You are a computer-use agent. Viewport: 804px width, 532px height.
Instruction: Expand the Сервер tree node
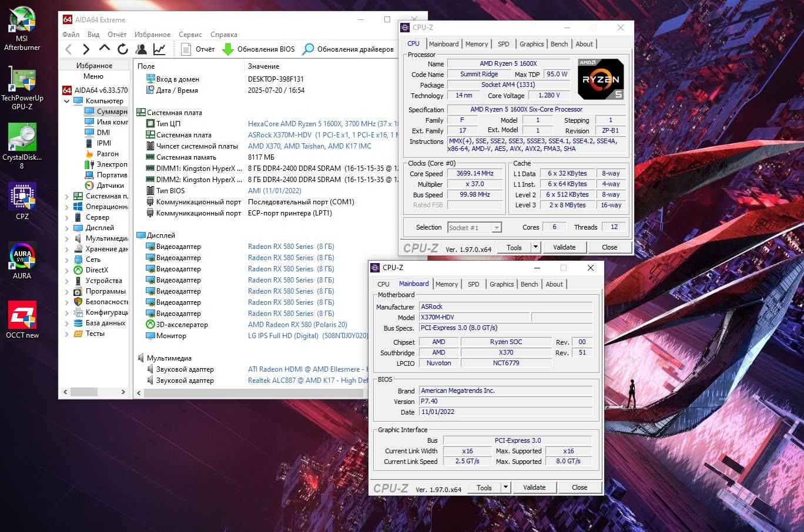click(x=66, y=217)
